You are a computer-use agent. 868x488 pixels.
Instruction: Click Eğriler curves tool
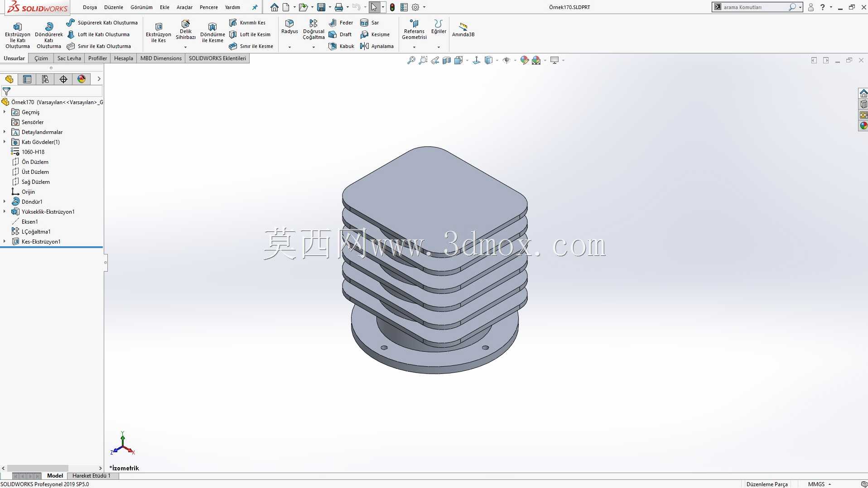pyautogui.click(x=438, y=27)
